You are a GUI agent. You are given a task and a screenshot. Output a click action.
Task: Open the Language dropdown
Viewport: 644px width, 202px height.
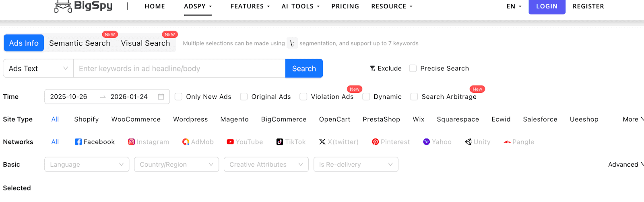coord(87,164)
